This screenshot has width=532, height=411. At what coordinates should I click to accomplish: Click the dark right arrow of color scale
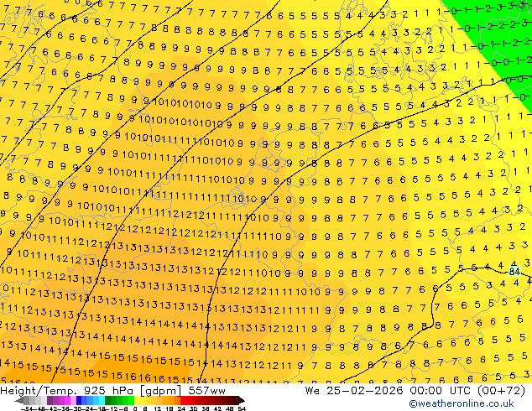point(242,401)
